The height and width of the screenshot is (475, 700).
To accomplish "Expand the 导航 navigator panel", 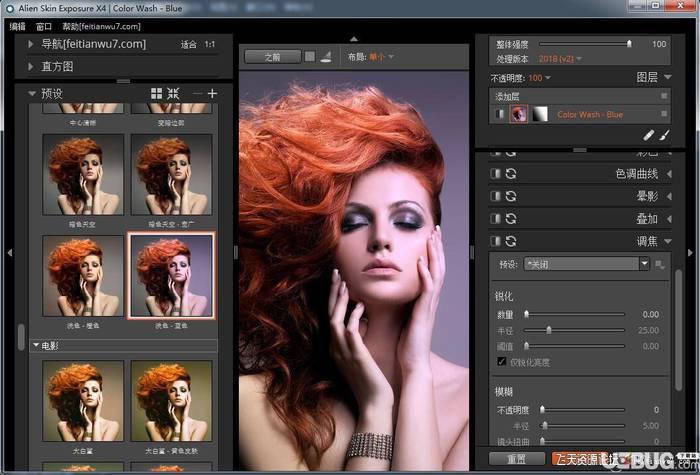I will [x=31, y=44].
